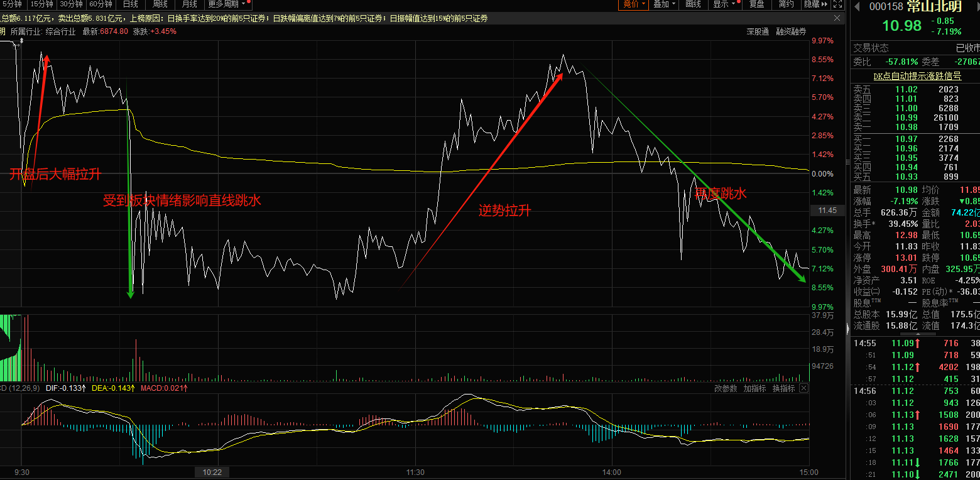Click 改参数 for the MACD indicator
The image size is (980, 480).
pos(726,388)
